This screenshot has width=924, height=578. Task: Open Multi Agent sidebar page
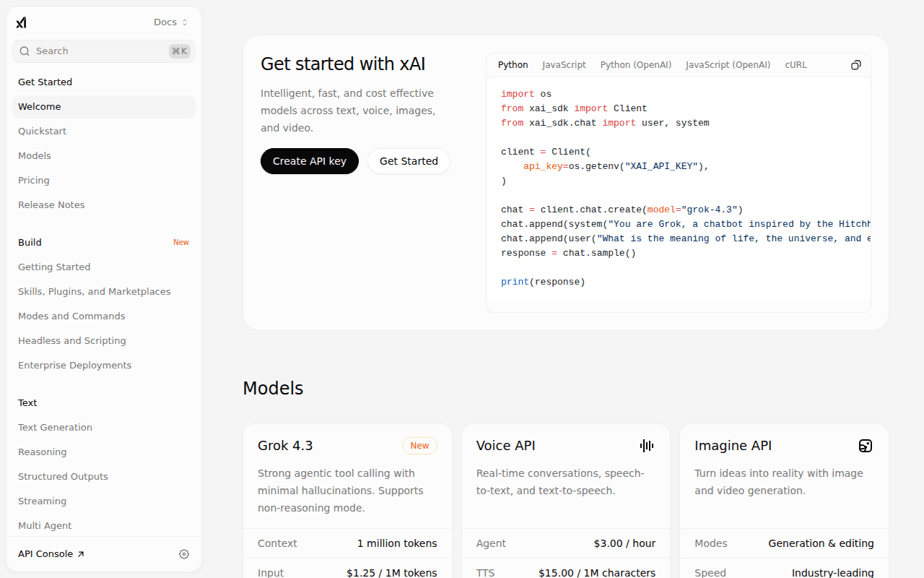click(x=104, y=526)
